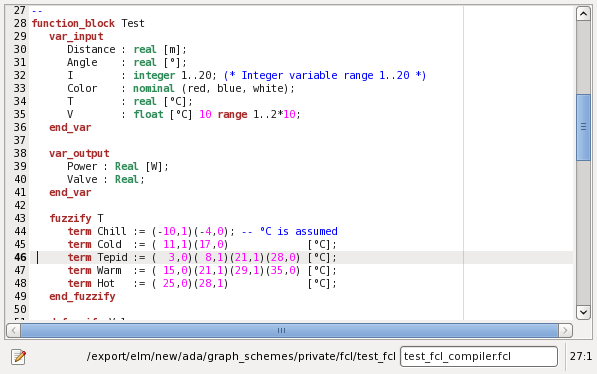Image resolution: width=597 pixels, height=374 pixels.
Task: Click the 'Integer variable range' comment
Action: pyautogui.click(x=325, y=75)
